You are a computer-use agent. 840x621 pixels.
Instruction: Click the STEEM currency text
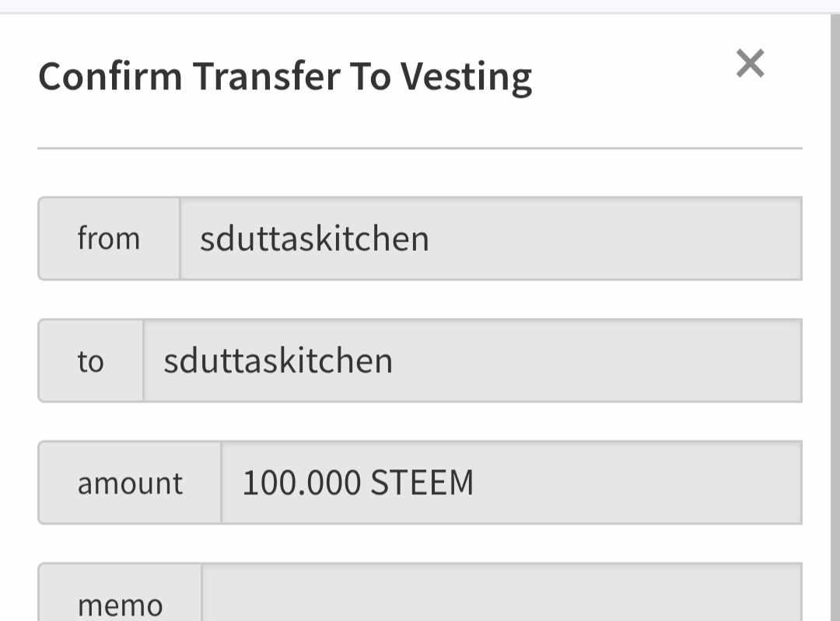pyautogui.click(x=422, y=483)
